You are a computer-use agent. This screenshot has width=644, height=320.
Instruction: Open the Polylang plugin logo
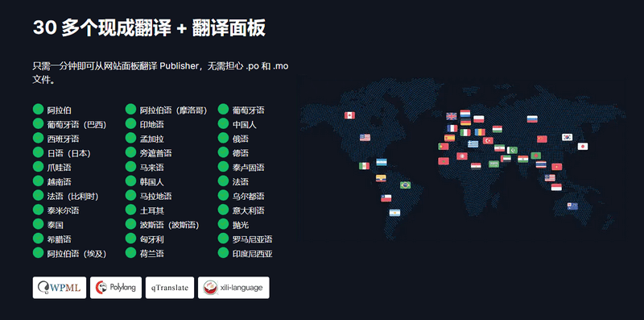(x=116, y=288)
